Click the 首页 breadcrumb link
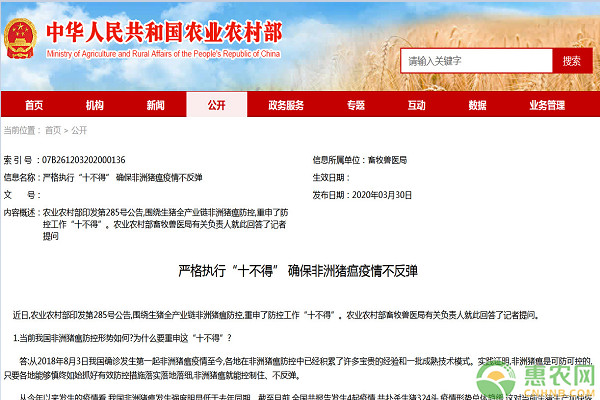 tap(53, 131)
